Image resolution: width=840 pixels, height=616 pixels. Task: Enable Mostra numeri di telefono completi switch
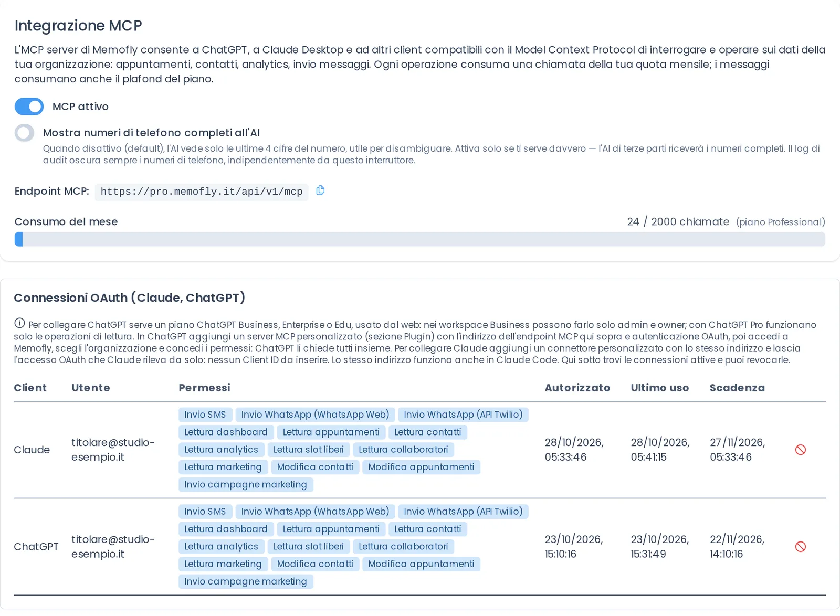pos(24,133)
